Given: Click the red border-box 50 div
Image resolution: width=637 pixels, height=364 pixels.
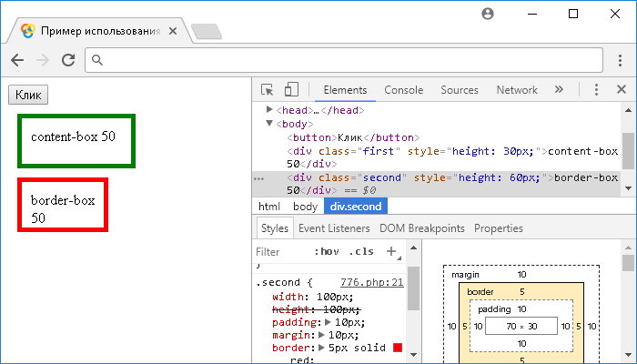Looking at the screenshot, I should [x=63, y=205].
